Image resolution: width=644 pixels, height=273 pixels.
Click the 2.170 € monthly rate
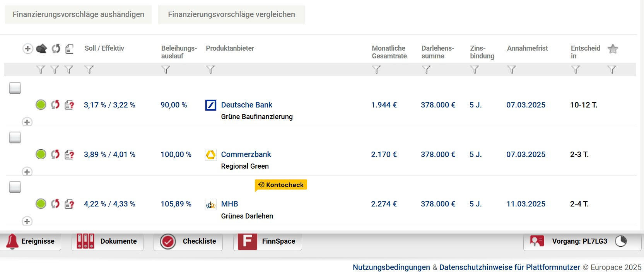pos(384,154)
